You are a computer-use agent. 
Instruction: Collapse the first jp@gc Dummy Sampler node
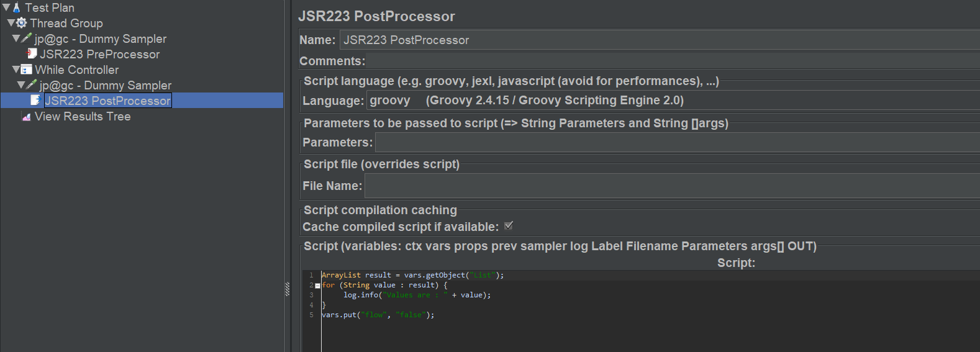click(16, 38)
